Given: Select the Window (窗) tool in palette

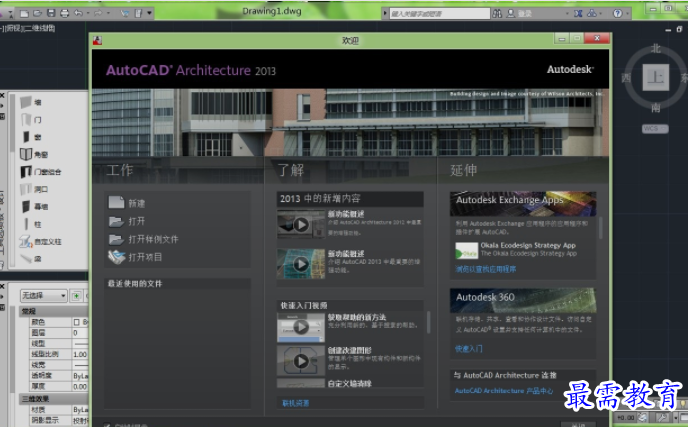Looking at the screenshot, I should 31,137.
